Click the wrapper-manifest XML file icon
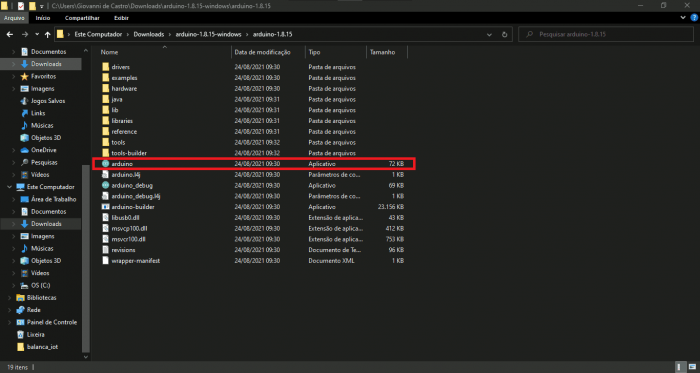 (105, 261)
